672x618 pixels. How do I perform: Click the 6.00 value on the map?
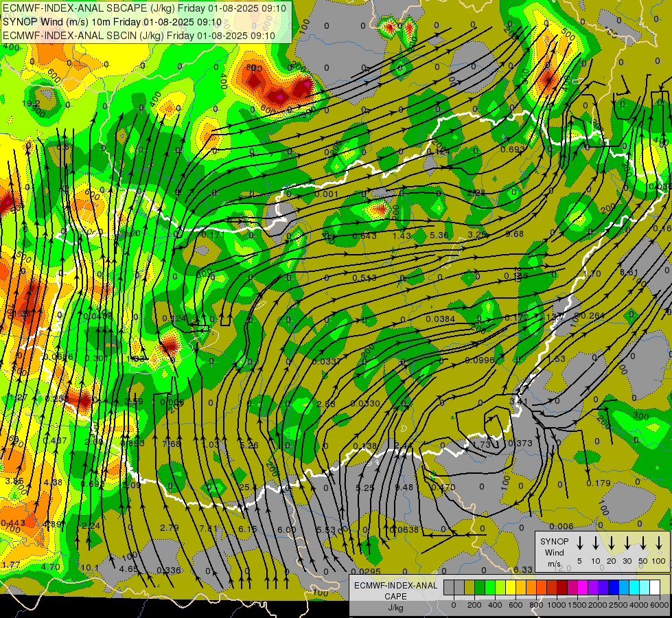[x=286, y=529]
